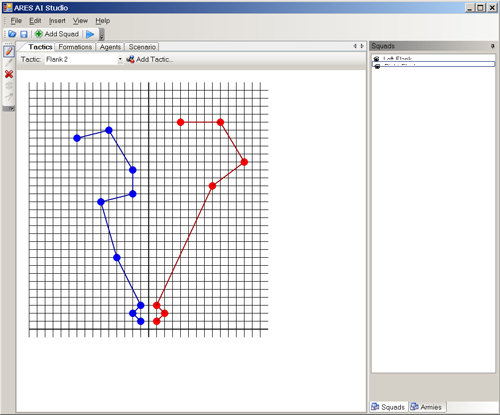This screenshot has width=500, height=415.
Task: Switch to the Tactics tab
Action: [x=40, y=47]
